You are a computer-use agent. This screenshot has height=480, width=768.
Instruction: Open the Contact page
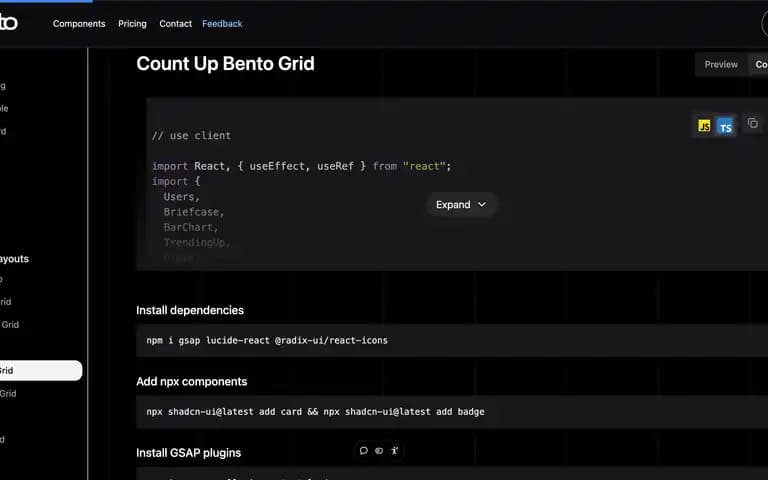[x=175, y=24]
